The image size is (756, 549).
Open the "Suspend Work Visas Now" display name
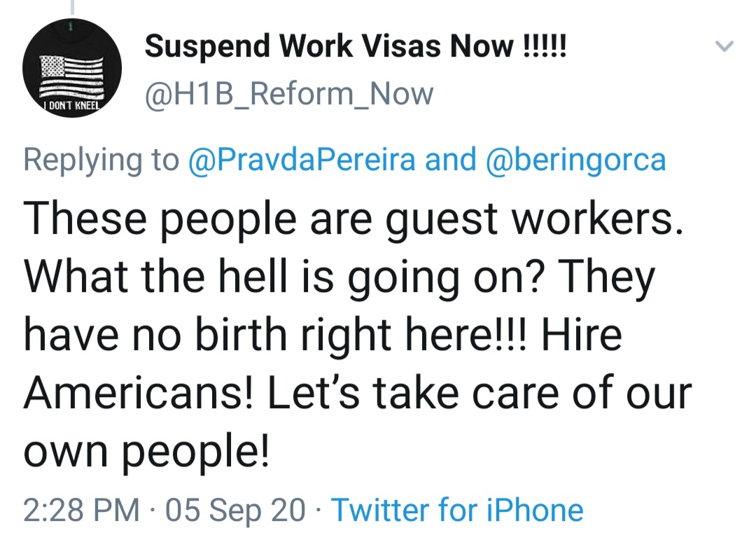[356, 47]
